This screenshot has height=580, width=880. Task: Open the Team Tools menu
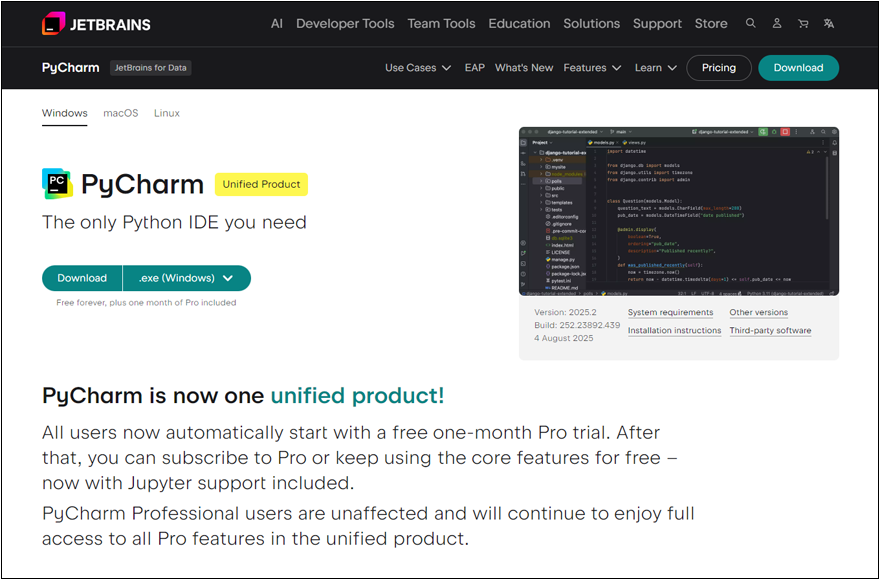pyautogui.click(x=441, y=24)
